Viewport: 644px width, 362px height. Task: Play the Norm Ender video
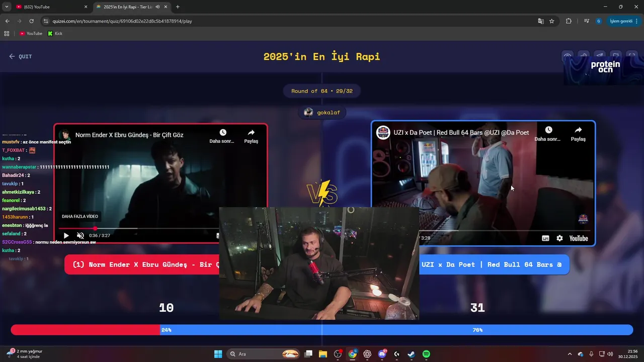click(x=66, y=235)
